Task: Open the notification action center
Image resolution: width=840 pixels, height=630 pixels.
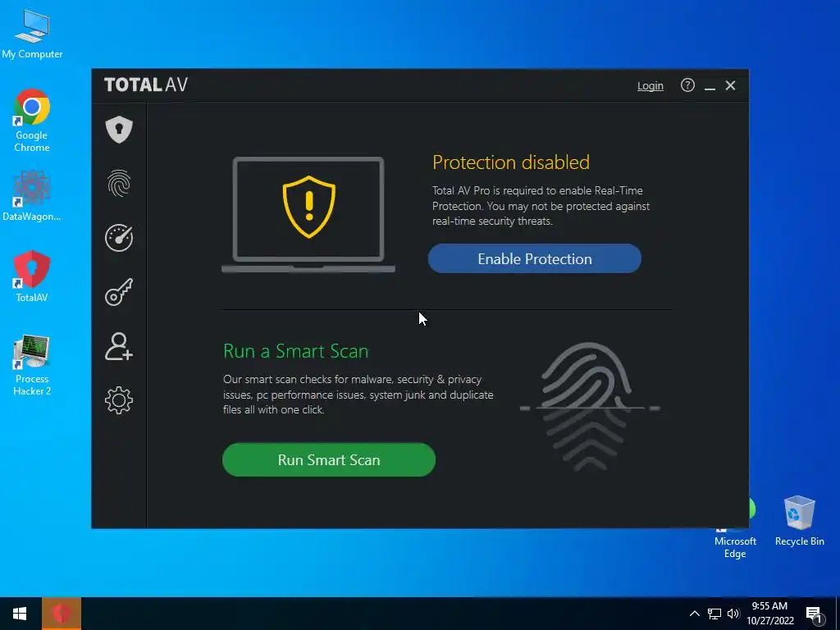Action: click(x=815, y=614)
